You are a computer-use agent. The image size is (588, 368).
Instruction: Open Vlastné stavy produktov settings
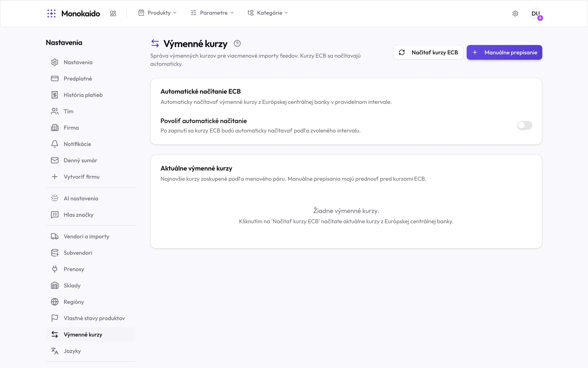click(90, 318)
